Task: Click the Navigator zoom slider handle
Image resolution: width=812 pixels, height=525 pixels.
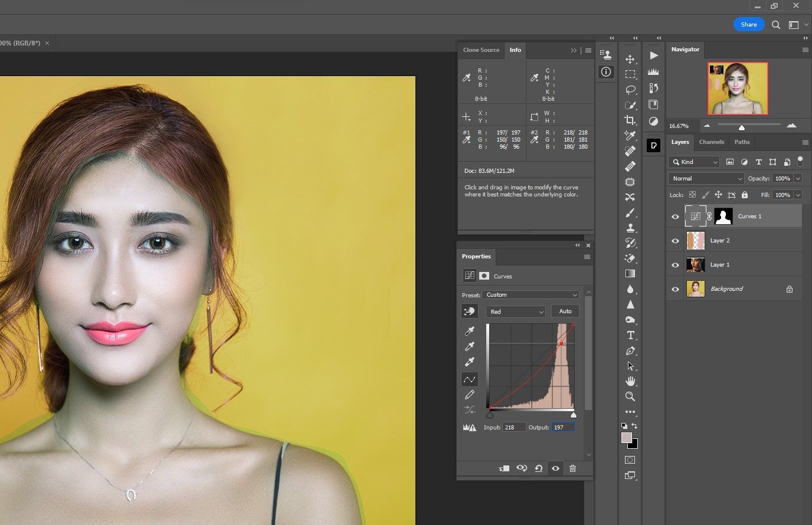Action: [742, 127]
